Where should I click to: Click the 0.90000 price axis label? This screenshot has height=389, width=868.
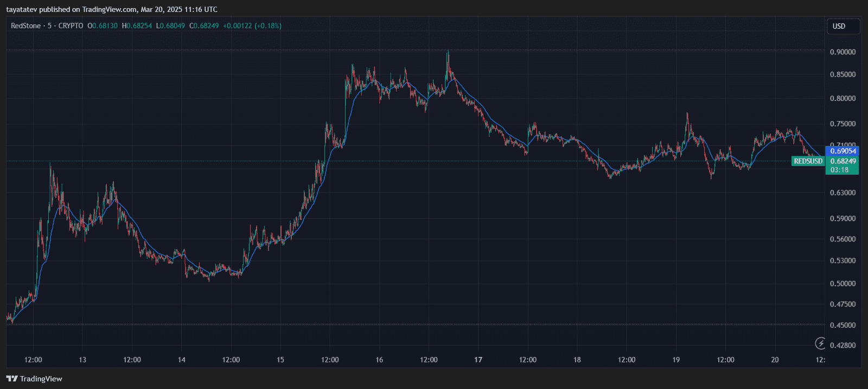tap(843, 52)
